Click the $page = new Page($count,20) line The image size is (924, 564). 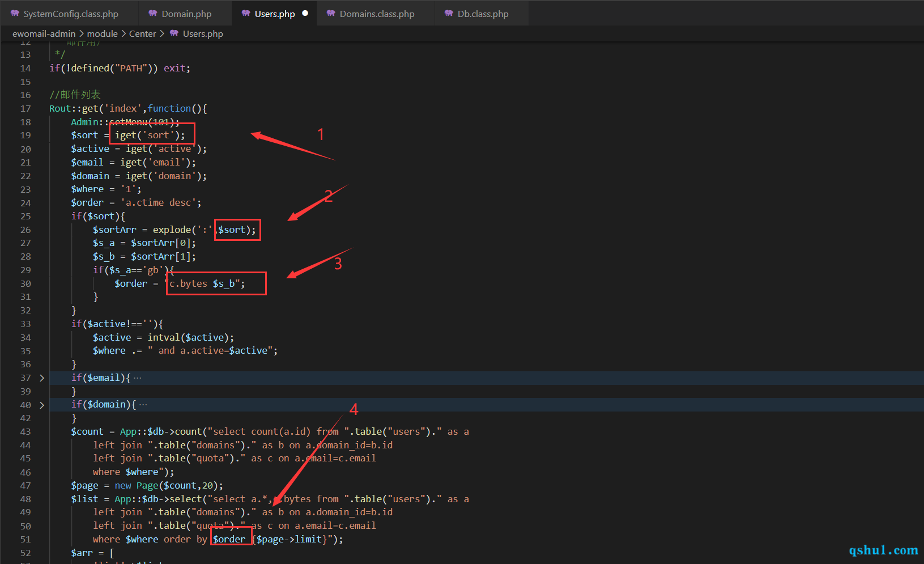point(147,486)
